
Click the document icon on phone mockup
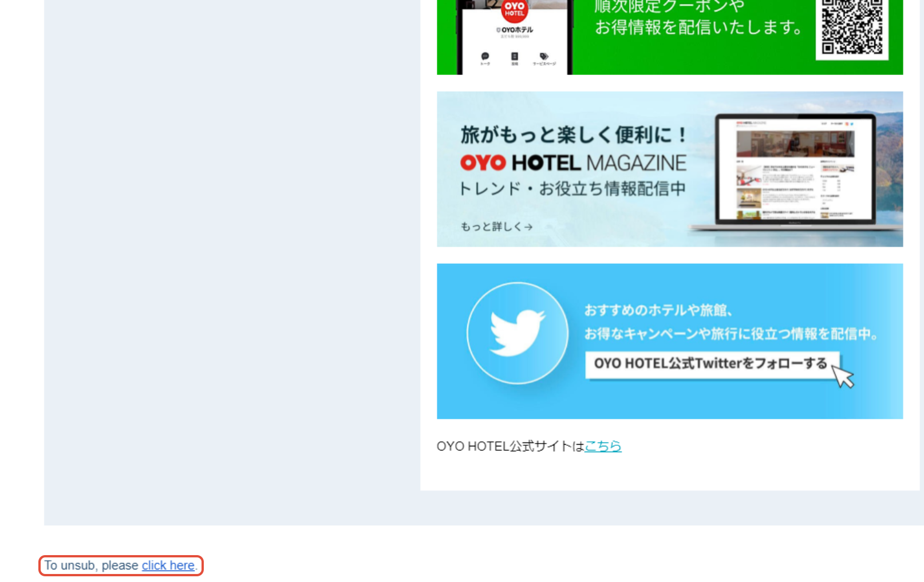(514, 56)
